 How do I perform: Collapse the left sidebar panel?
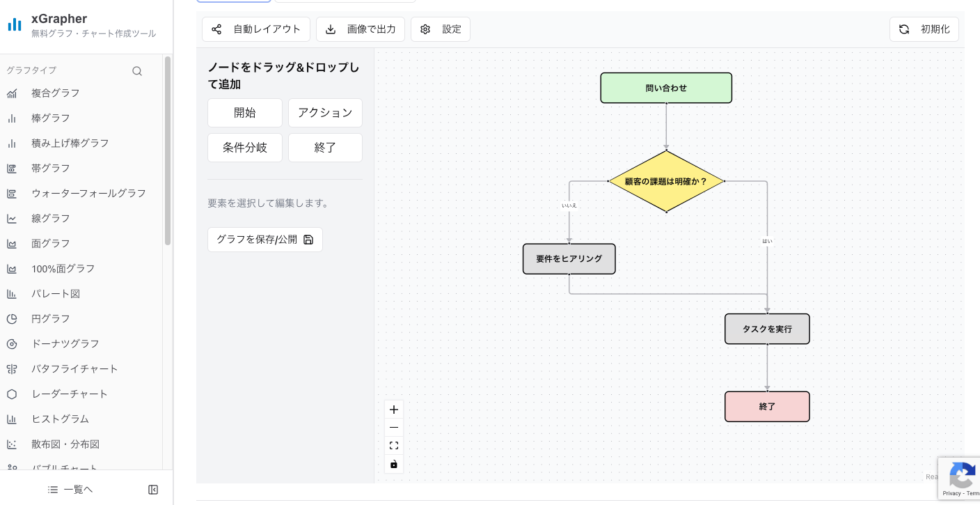click(x=153, y=490)
